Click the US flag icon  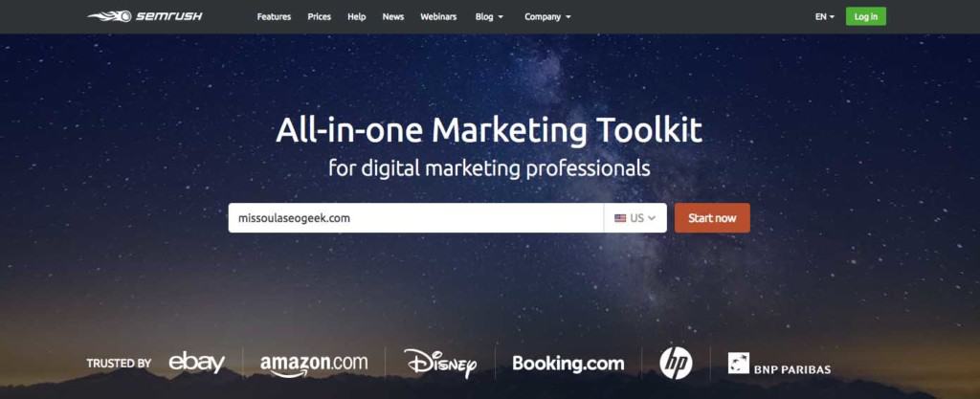coord(620,218)
